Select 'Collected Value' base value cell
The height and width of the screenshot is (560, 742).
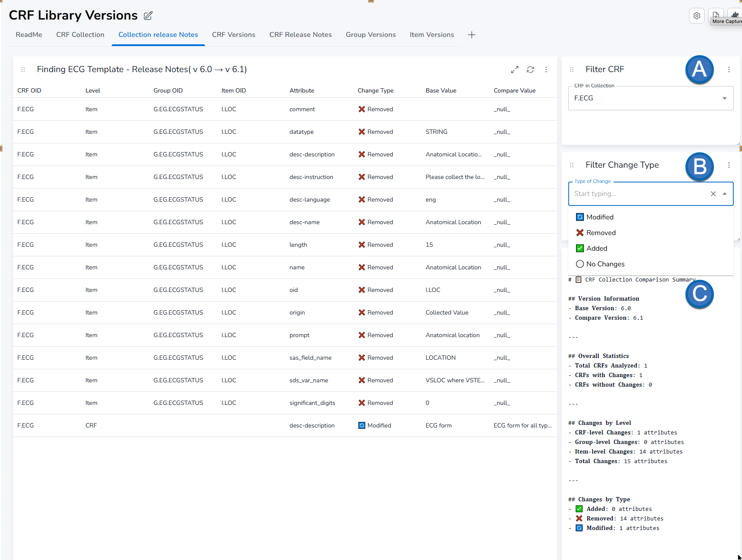point(447,313)
